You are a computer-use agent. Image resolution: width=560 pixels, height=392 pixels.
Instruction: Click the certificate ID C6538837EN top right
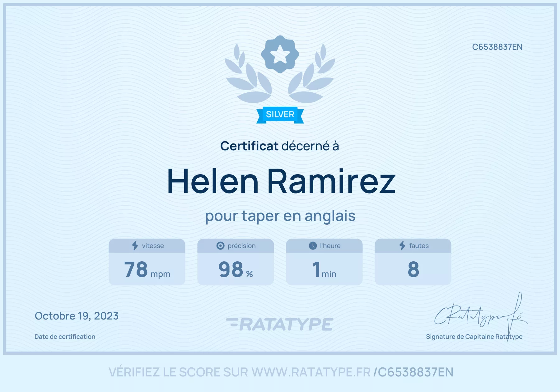tap(497, 47)
